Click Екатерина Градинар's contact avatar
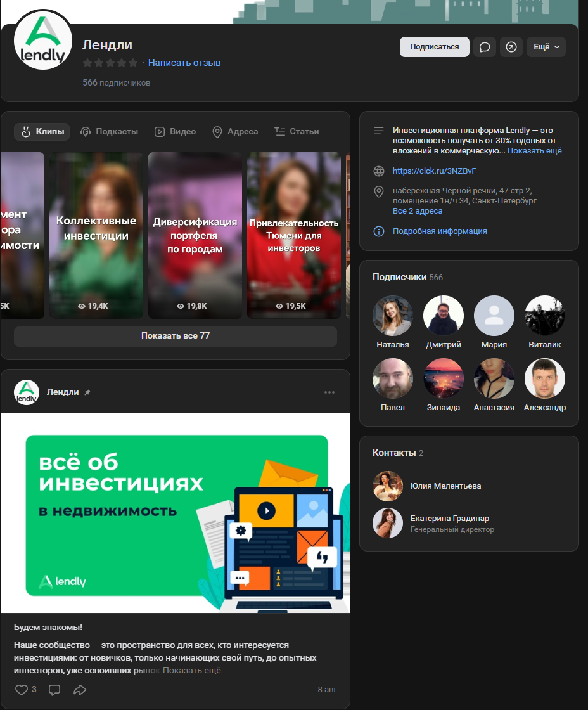This screenshot has width=588, height=710. [x=388, y=523]
